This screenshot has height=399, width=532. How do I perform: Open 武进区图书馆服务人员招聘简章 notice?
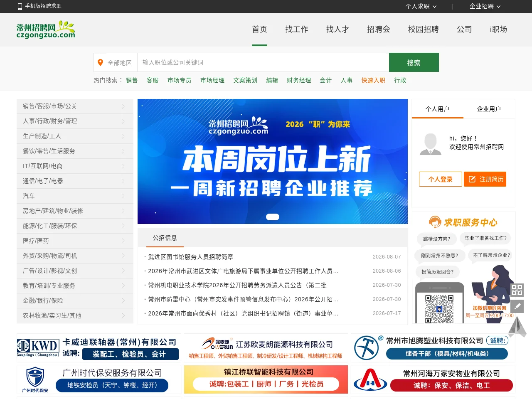(191, 257)
